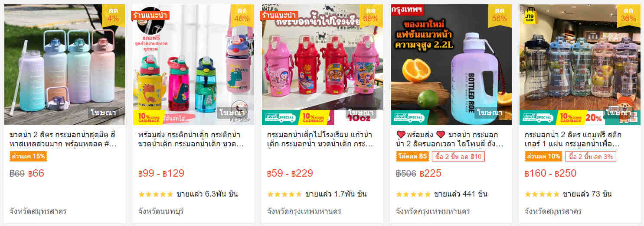The width and height of the screenshot is (644, 226).
Task: Click the ฿160 - ฿250 price
Action: [x=550, y=174]
